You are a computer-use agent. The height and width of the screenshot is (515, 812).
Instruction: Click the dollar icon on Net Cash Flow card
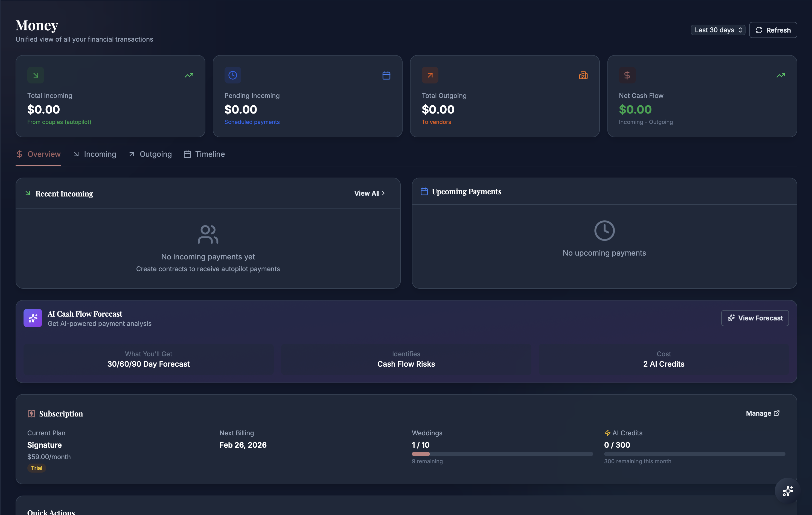[627, 75]
